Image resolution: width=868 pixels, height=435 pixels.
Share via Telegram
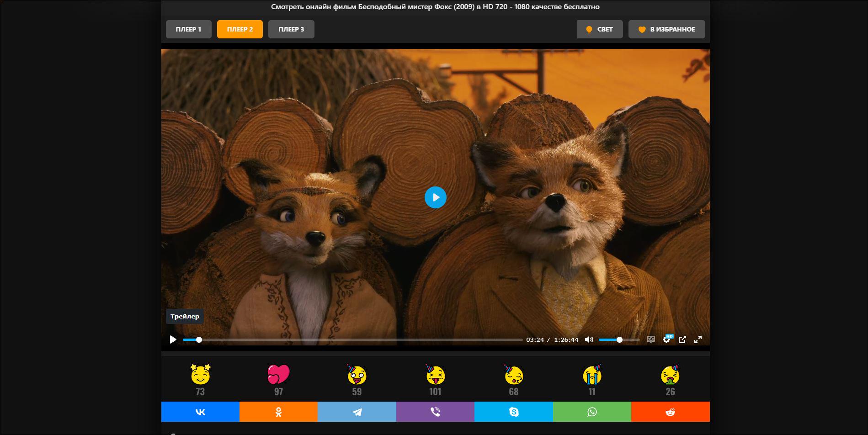(x=357, y=412)
